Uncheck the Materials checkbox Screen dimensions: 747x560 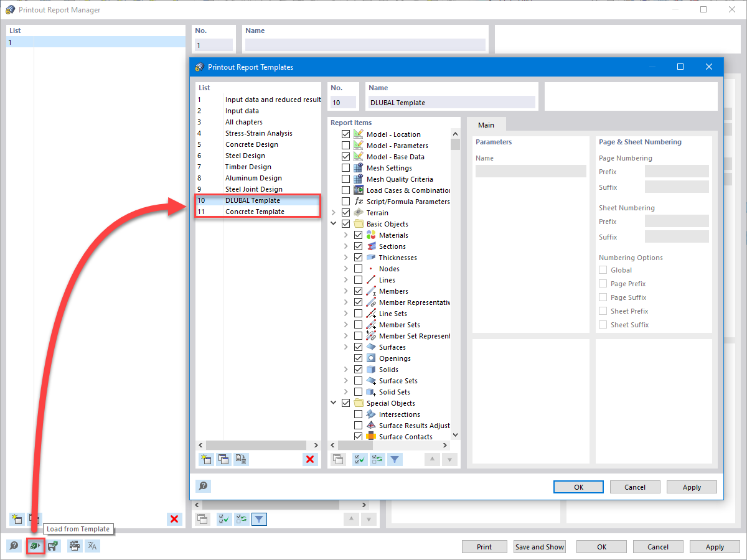point(359,235)
